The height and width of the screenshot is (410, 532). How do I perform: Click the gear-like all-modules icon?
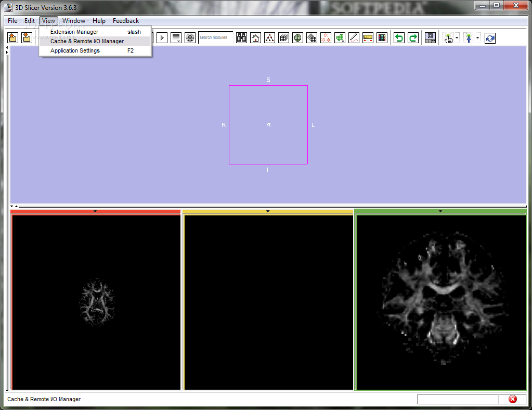[190, 37]
